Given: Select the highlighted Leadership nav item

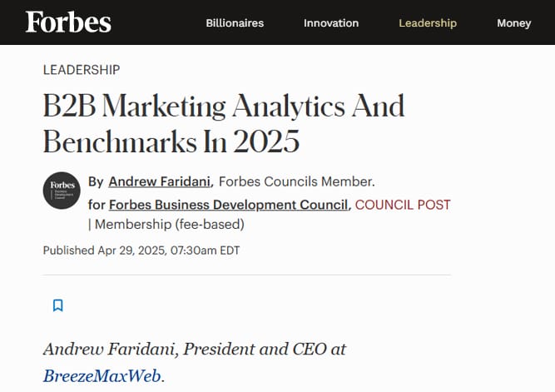Looking at the screenshot, I should (428, 23).
